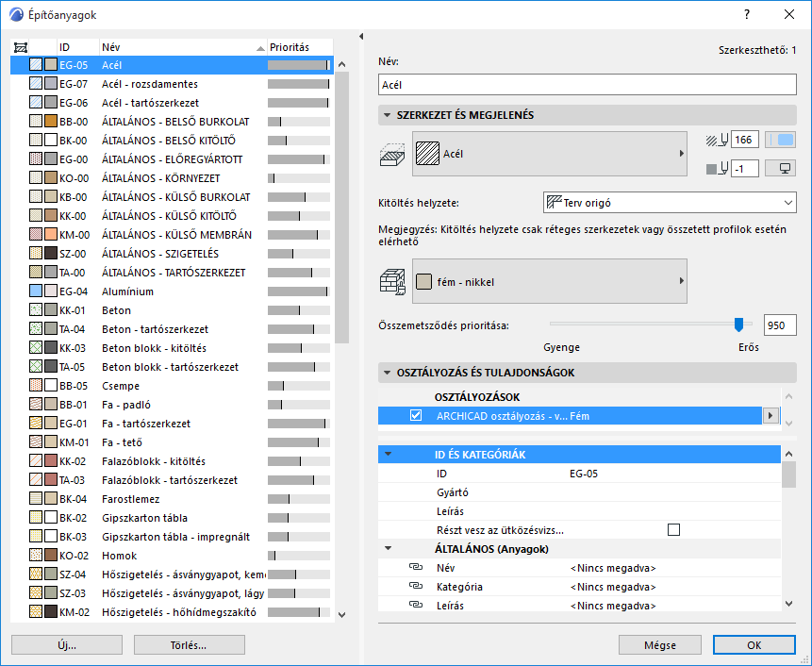Click the fill background pen icon
Screen dimensions: 812x666
pyautogui.click(x=718, y=168)
